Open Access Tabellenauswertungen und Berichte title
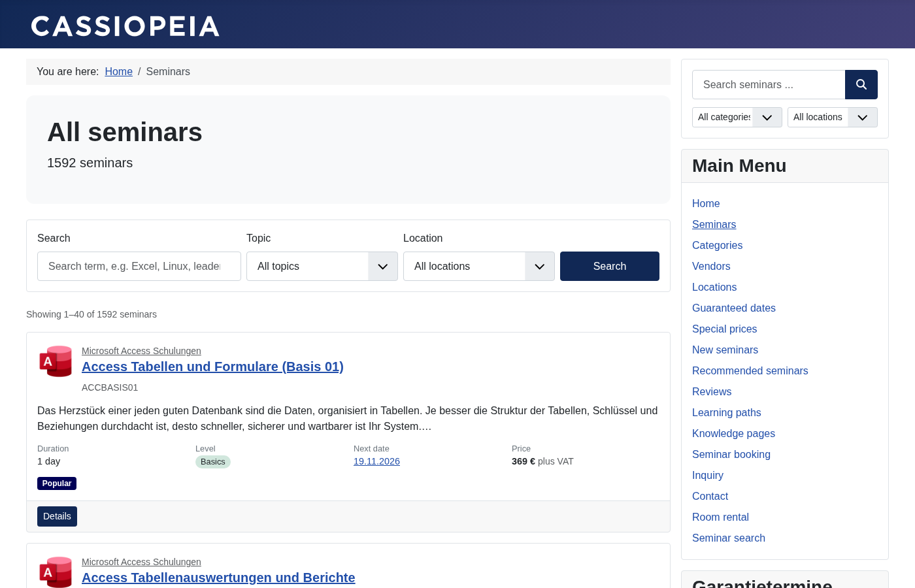This screenshot has height=588, width=915. [x=218, y=578]
